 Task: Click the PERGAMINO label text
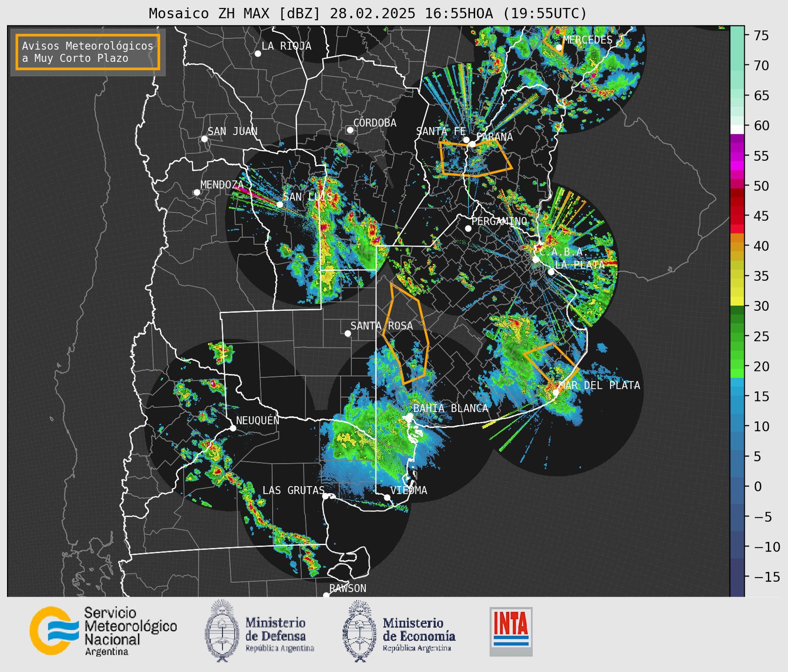[x=499, y=221]
